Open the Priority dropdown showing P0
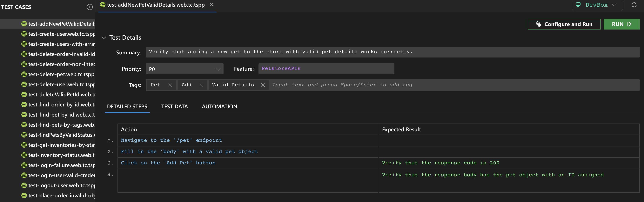 point(184,69)
